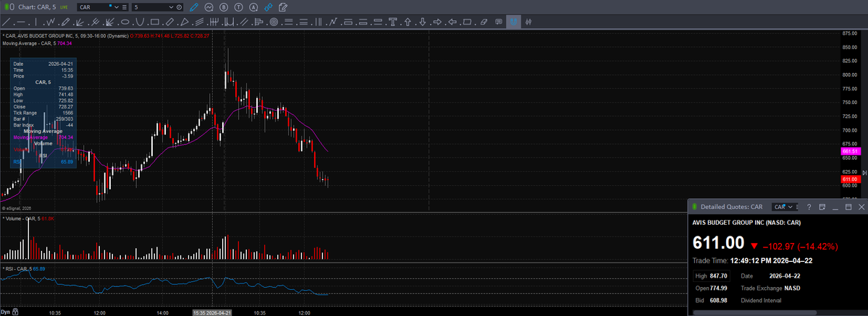
Task: Click the Trade Exchange NASD text
Action: click(770, 288)
